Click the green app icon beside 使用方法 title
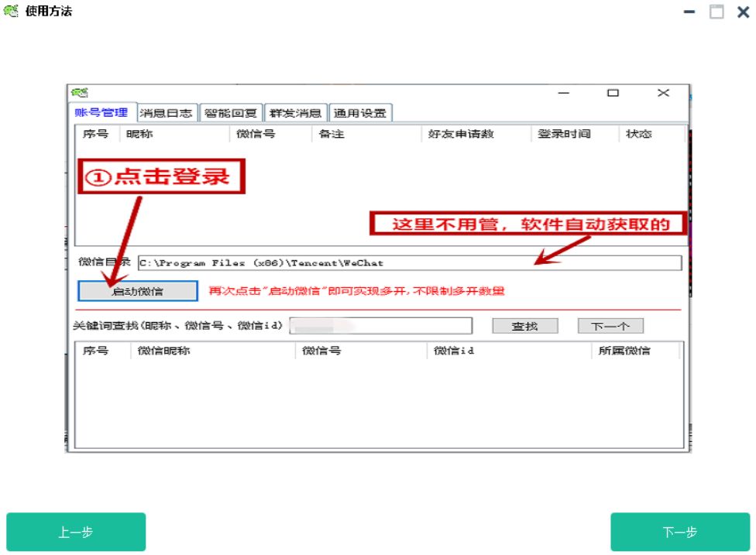Viewport: 756px width, 555px height. click(11, 12)
